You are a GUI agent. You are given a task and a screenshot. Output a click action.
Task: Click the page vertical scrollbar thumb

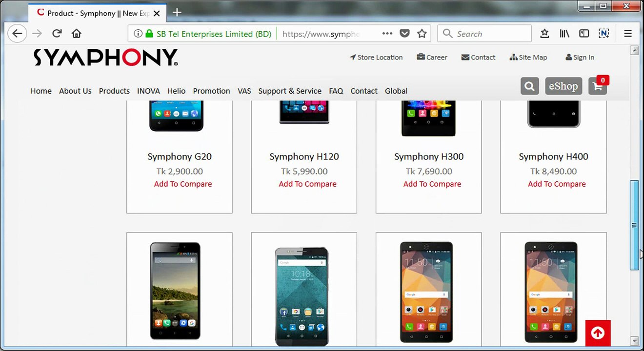point(634,225)
